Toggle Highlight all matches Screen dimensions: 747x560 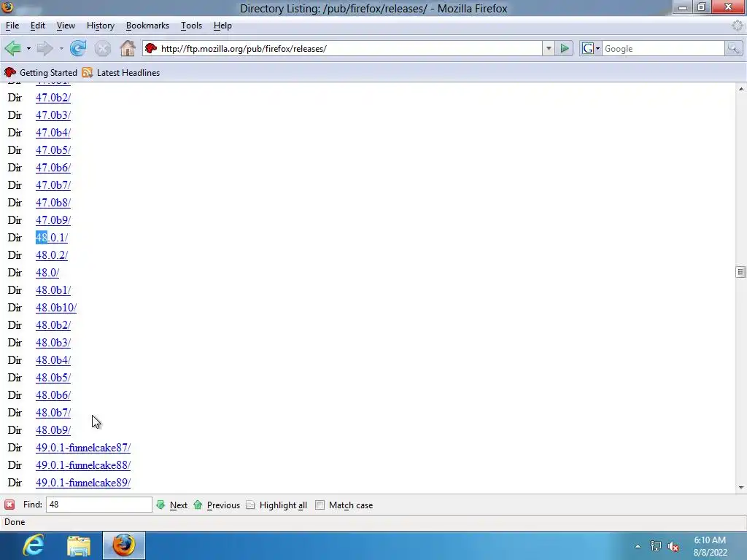(276, 505)
